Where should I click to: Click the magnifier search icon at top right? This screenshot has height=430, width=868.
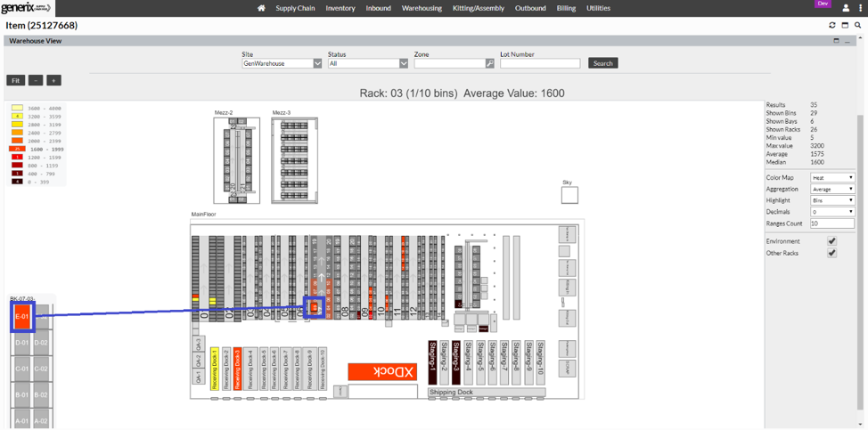coord(858,25)
